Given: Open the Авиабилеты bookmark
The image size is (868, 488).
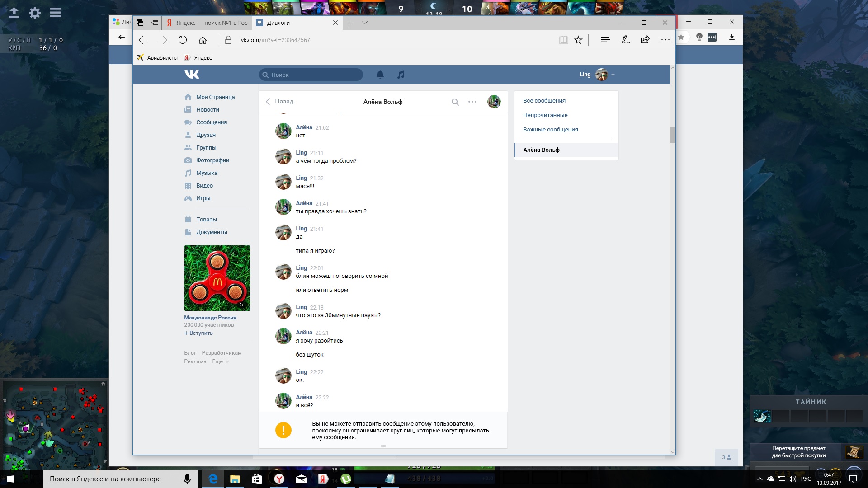Looking at the screenshot, I should pyautogui.click(x=157, y=58).
